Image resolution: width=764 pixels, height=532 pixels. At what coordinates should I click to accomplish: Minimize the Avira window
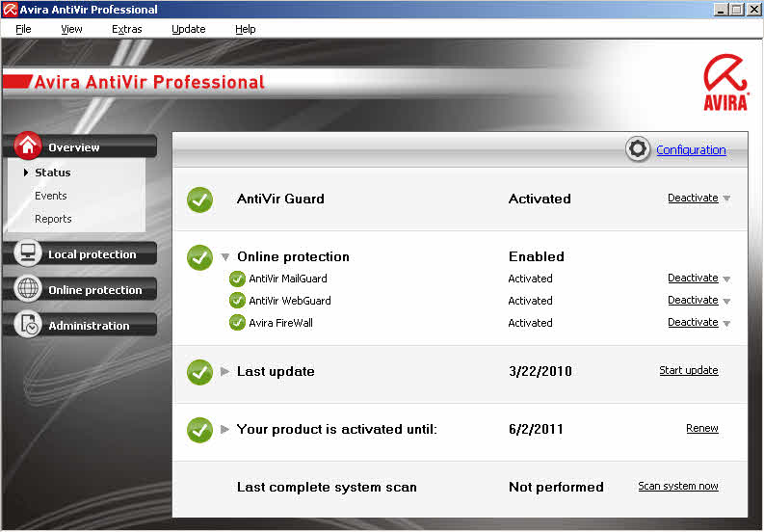click(721, 10)
